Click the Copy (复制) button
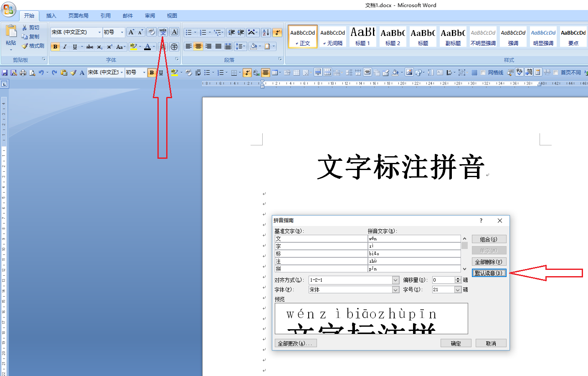The height and width of the screenshot is (376, 588). coord(30,37)
